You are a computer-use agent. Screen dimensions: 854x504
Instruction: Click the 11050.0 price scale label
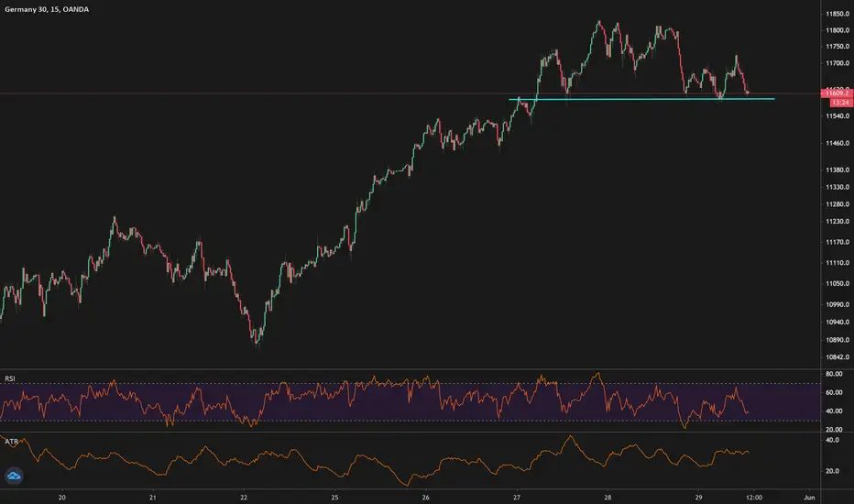pos(838,283)
